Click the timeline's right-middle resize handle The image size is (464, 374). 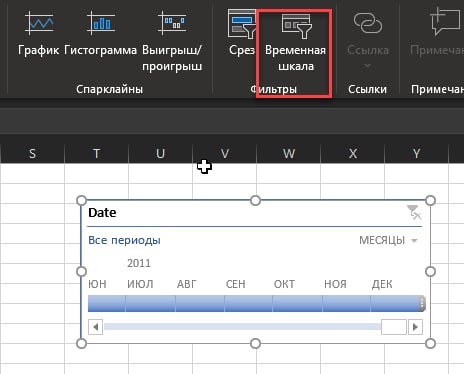(430, 272)
